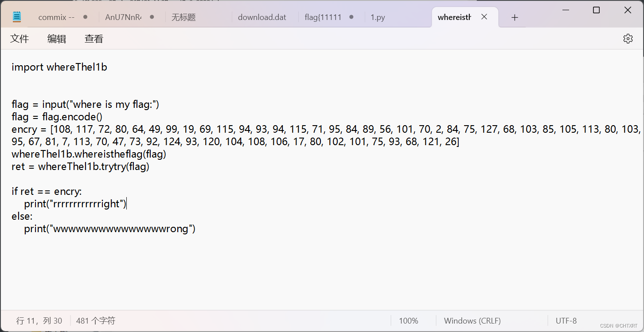Viewport: 644px width, 332px height.
Task: Open the 文件 menu
Action: click(20, 39)
